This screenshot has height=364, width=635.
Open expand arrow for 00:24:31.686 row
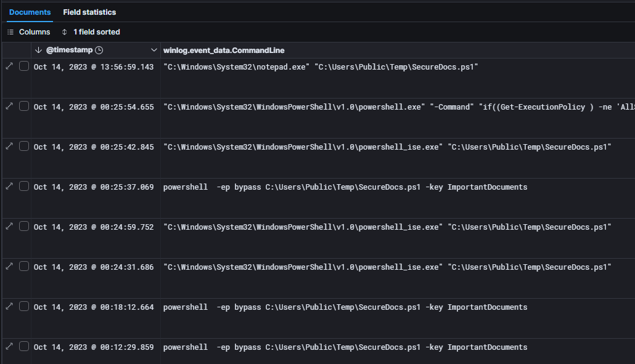(9, 266)
